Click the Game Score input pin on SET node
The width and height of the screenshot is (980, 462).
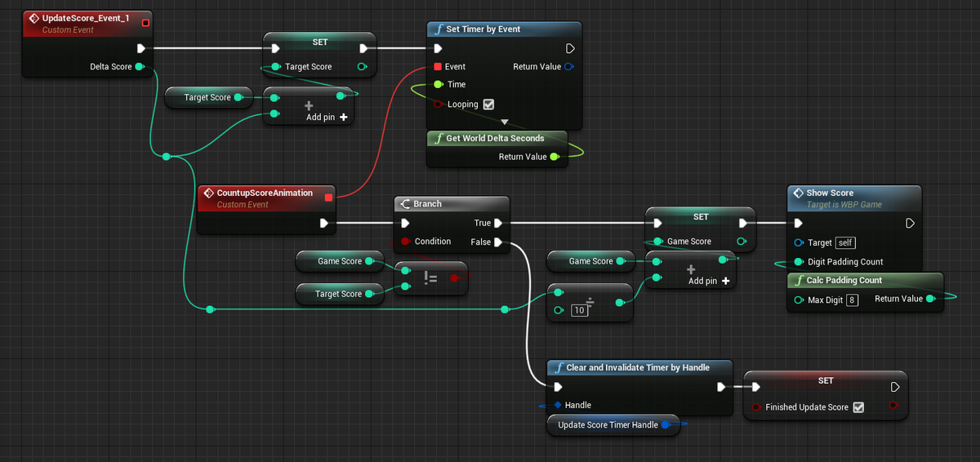[658, 242]
